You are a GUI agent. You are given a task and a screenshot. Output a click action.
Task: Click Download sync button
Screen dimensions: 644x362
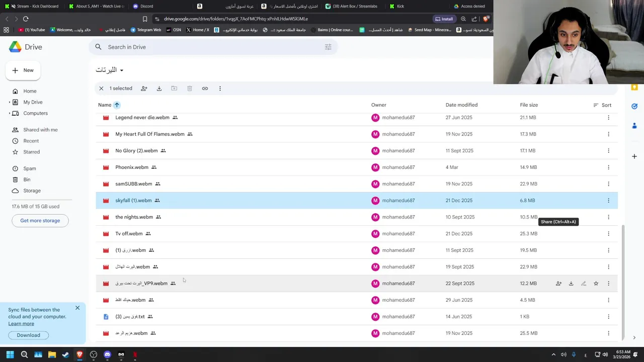click(28, 335)
